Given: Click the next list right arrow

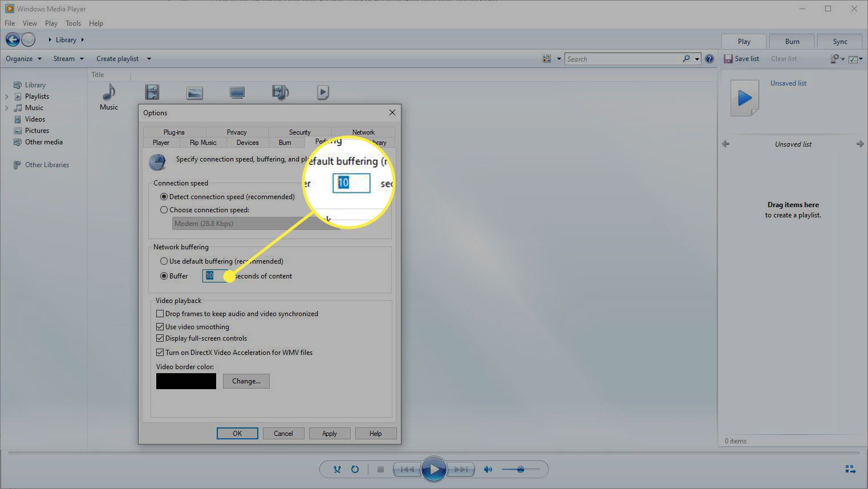Looking at the screenshot, I should (x=860, y=144).
